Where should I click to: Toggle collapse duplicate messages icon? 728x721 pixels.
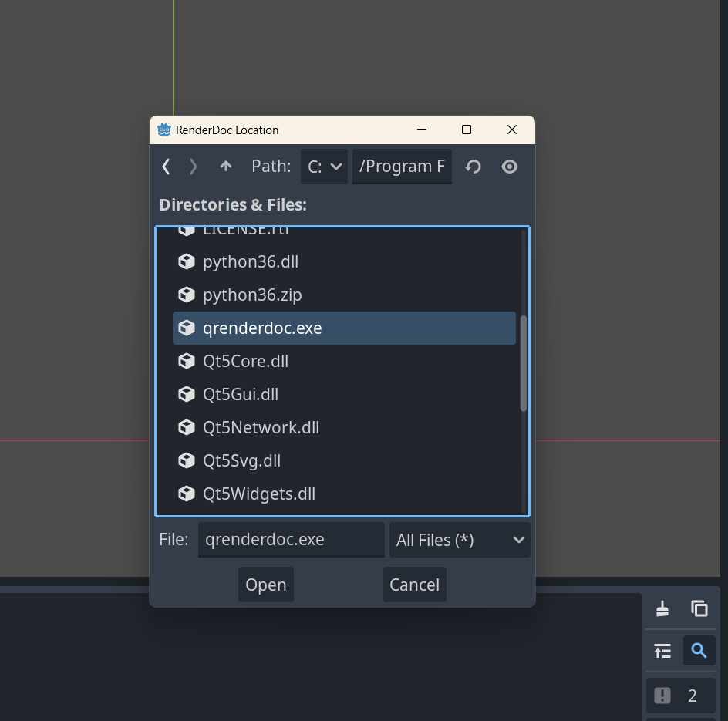(x=662, y=650)
